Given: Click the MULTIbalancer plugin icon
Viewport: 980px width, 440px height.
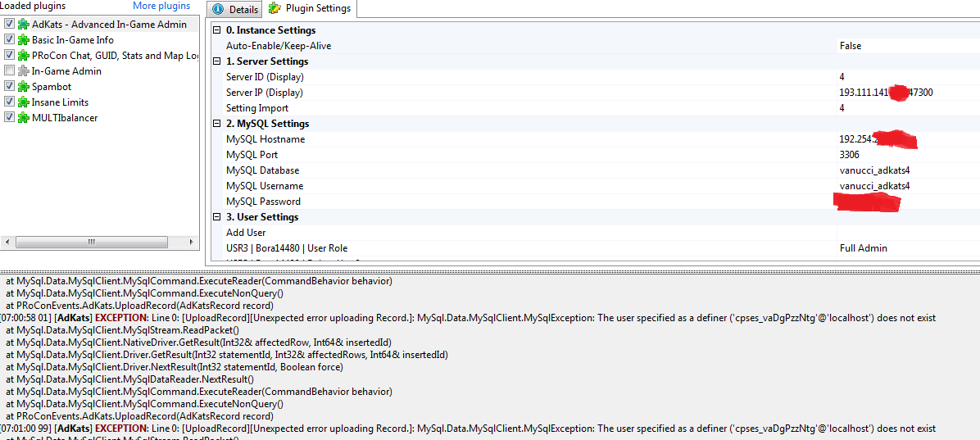Looking at the screenshot, I should point(23,118).
